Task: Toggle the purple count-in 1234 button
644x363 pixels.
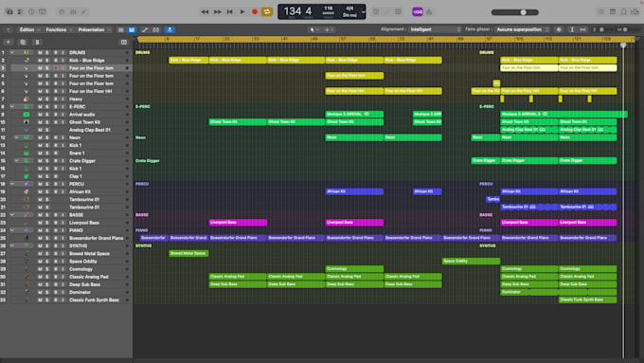Action: (418, 12)
